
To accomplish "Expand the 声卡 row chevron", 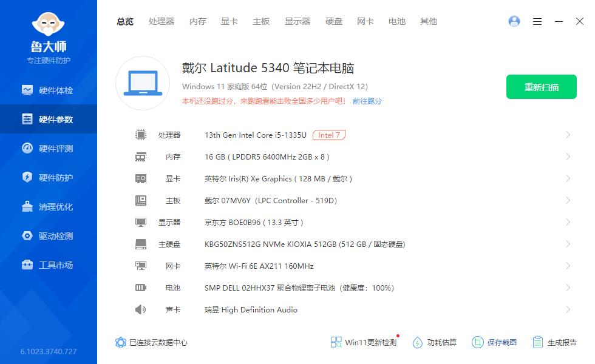I will coord(568,310).
